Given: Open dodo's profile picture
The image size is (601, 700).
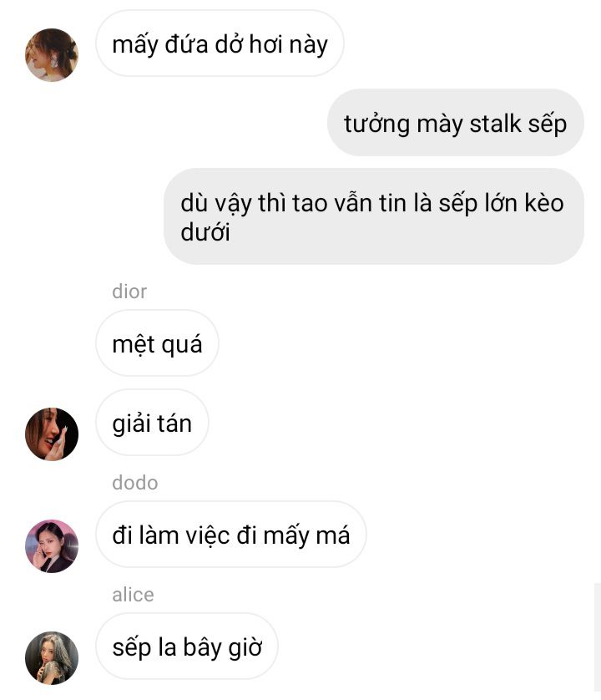Looking at the screenshot, I should tap(52, 545).
